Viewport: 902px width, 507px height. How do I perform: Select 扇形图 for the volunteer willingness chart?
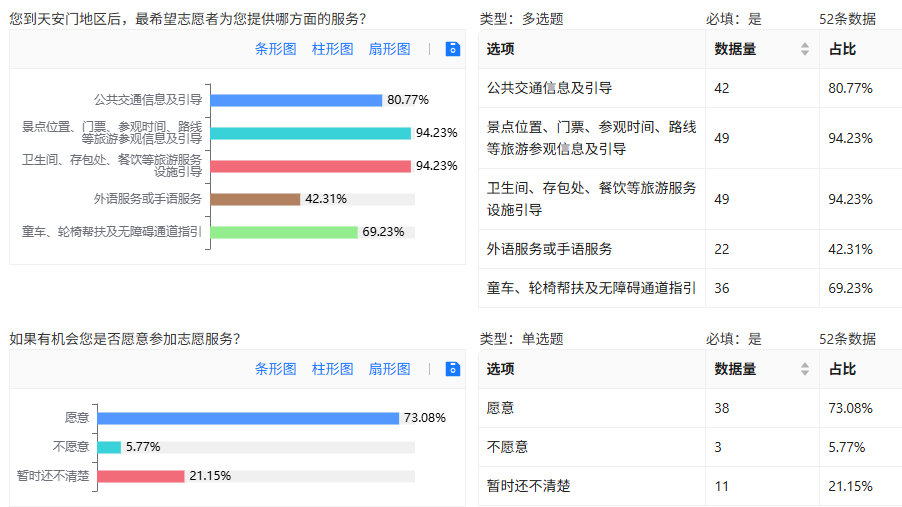pos(389,369)
